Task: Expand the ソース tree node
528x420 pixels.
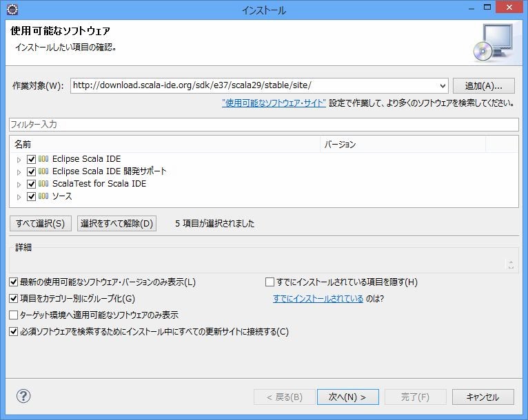Action: (x=19, y=197)
